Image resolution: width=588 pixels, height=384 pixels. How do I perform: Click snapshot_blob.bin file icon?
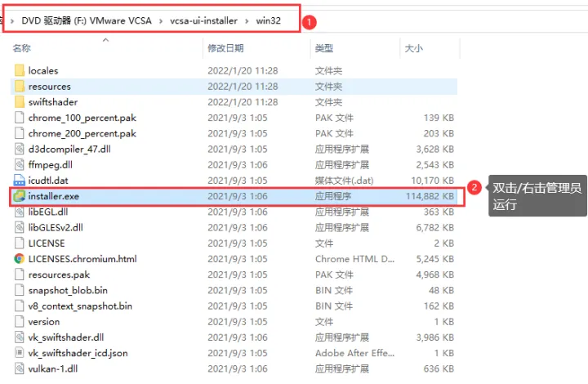pyautogui.click(x=19, y=290)
